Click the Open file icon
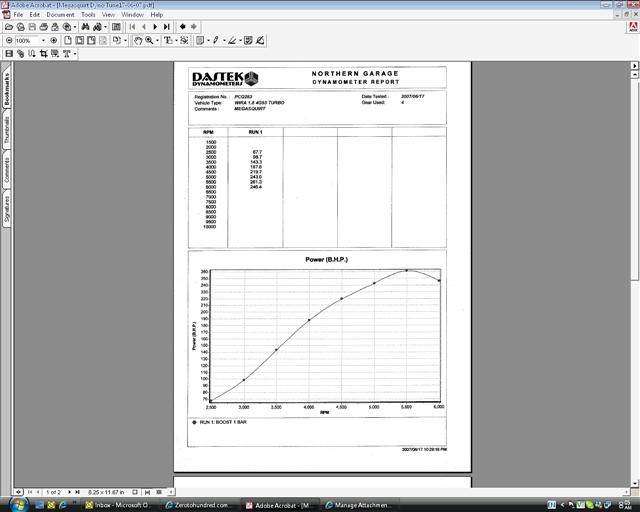 [10, 28]
